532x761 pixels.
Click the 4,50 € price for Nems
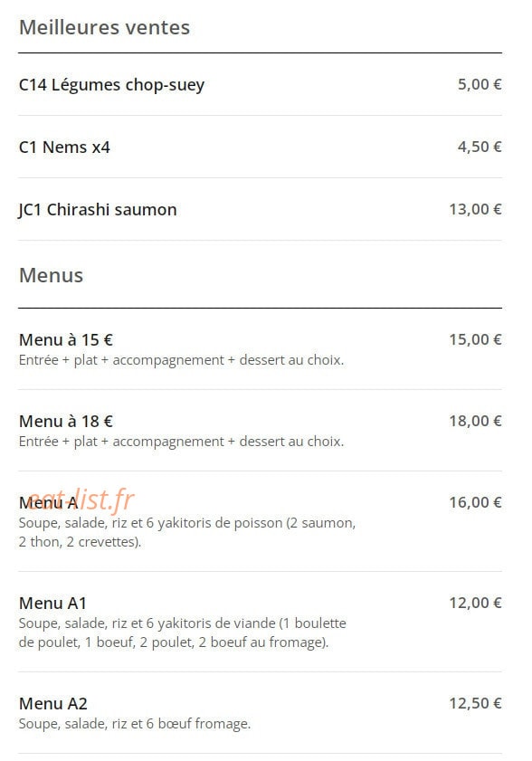click(x=480, y=147)
